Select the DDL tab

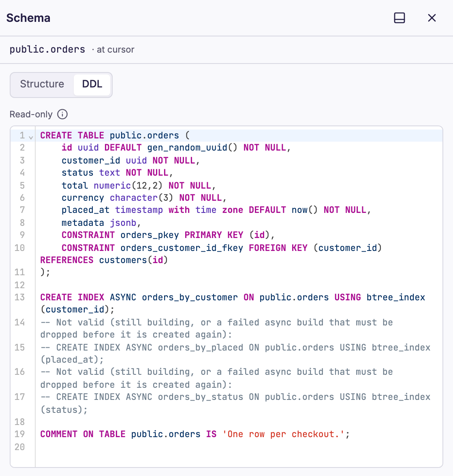tap(92, 84)
